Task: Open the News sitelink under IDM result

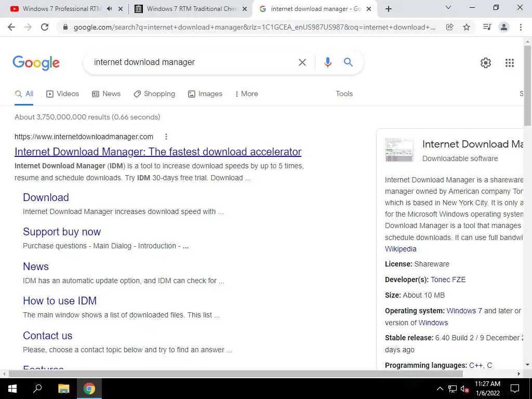Action: [x=36, y=267]
